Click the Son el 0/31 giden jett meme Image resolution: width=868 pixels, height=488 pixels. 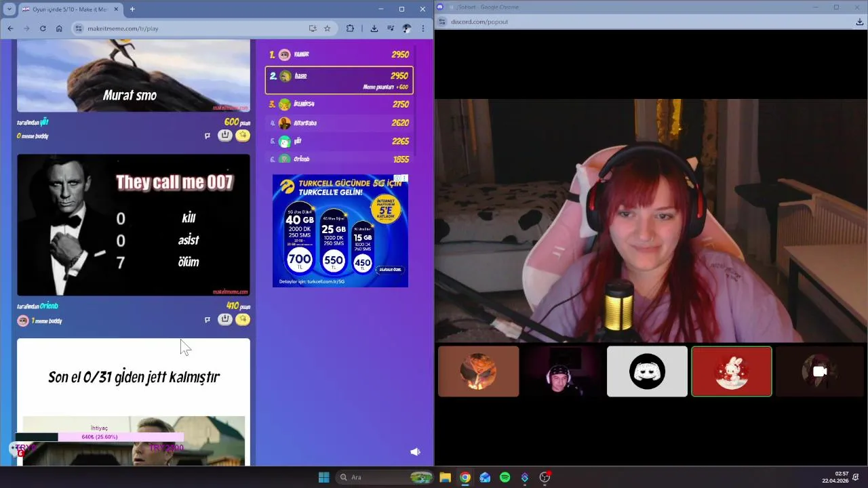134,402
